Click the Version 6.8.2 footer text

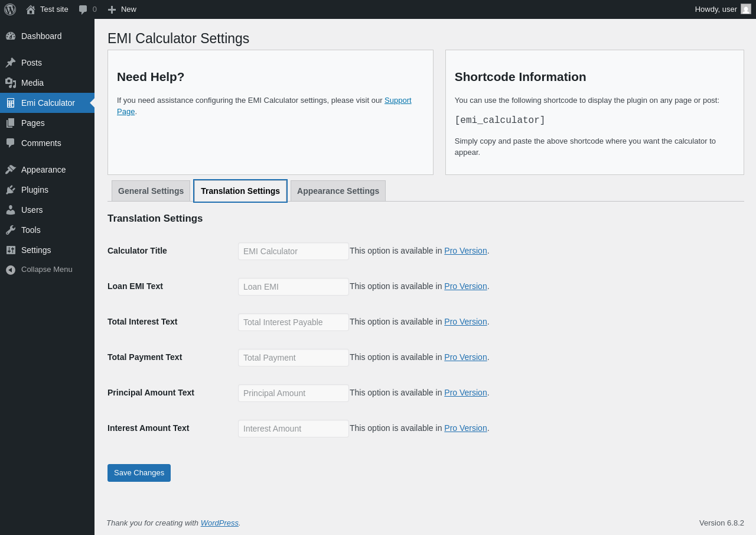click(x=722, y=523)
